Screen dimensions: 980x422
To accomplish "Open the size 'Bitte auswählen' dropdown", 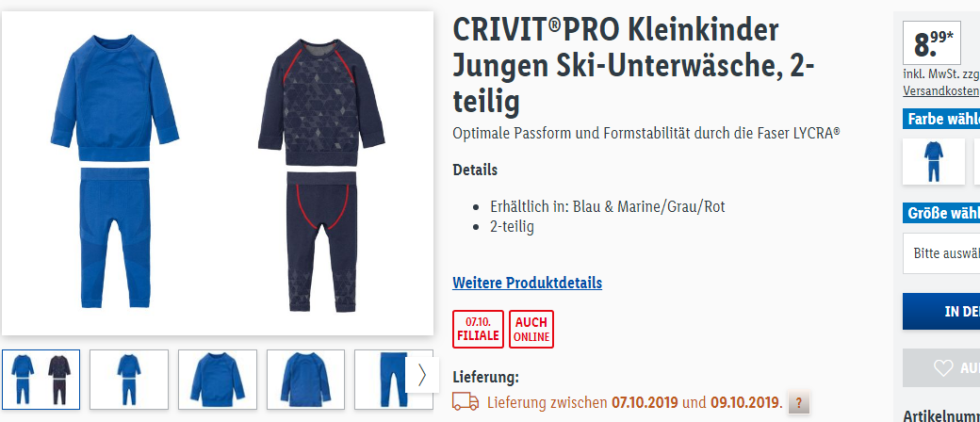I will point(941,253).
